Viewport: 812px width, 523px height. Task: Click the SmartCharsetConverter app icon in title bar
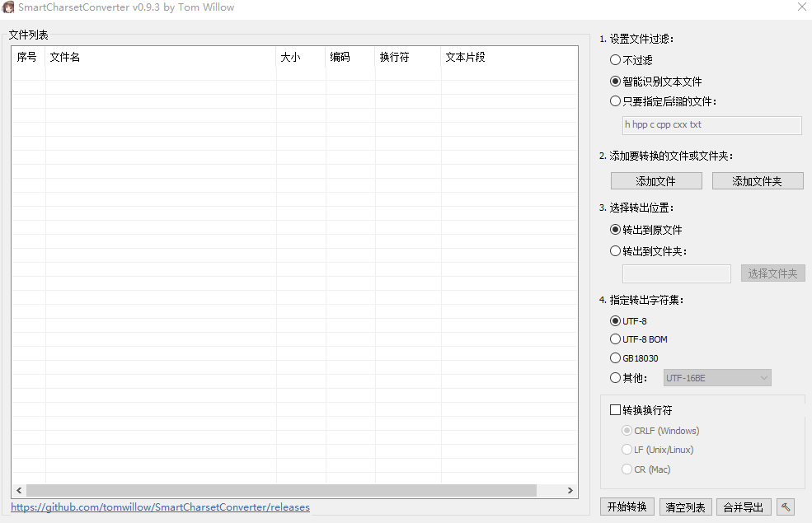click(8, 7)
